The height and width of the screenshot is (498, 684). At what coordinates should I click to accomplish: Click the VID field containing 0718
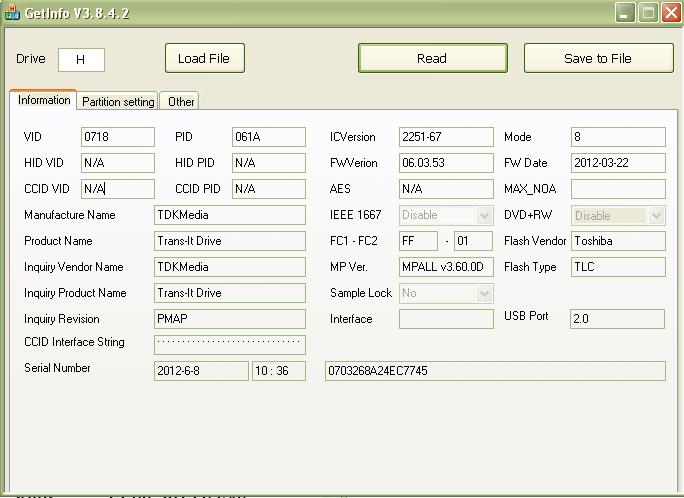(118, 137)
